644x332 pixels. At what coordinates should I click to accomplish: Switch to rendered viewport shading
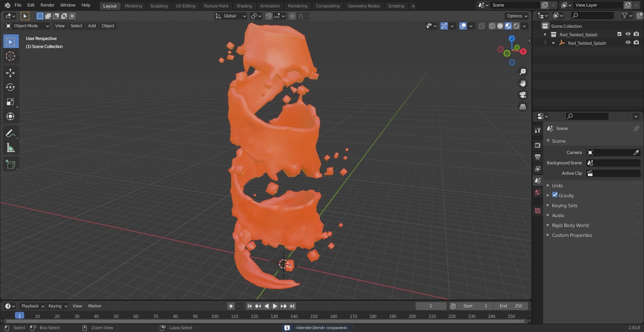[516, 26]
